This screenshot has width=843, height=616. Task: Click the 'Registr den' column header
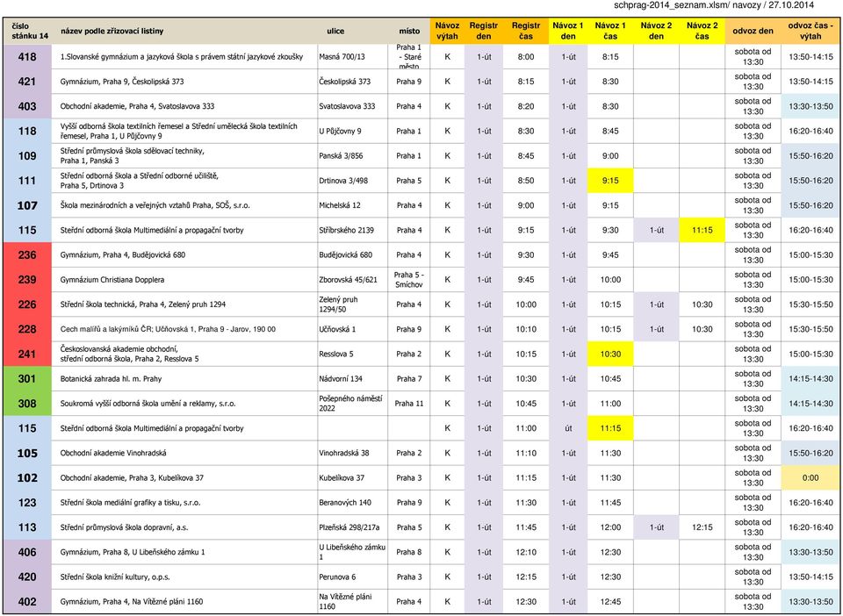click(x=484, y=31)
